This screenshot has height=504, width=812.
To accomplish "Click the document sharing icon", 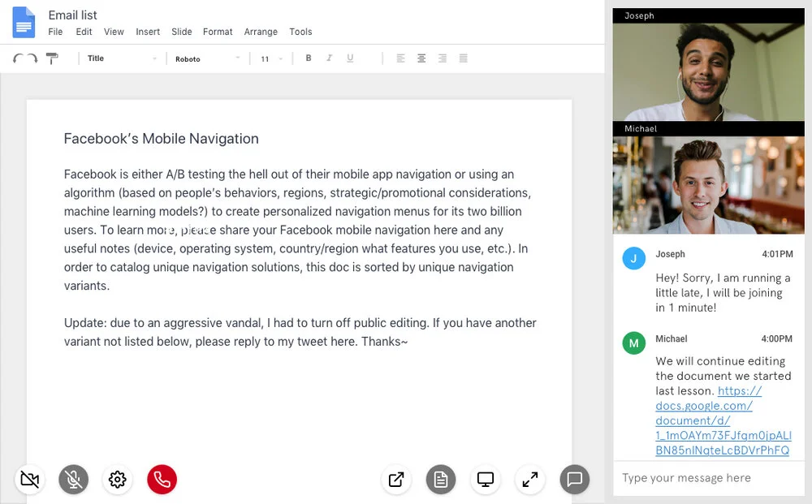I will 441,479.
